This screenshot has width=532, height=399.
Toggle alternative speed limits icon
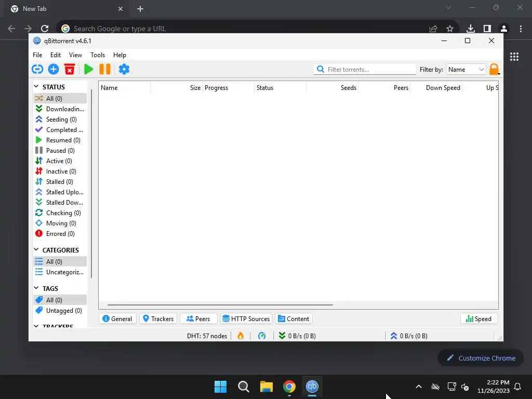(262, 336)
